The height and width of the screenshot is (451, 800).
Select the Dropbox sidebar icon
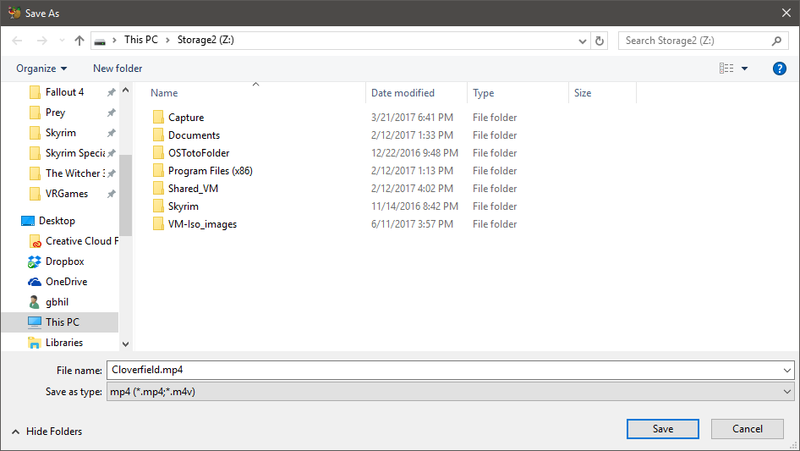point(35,261)
